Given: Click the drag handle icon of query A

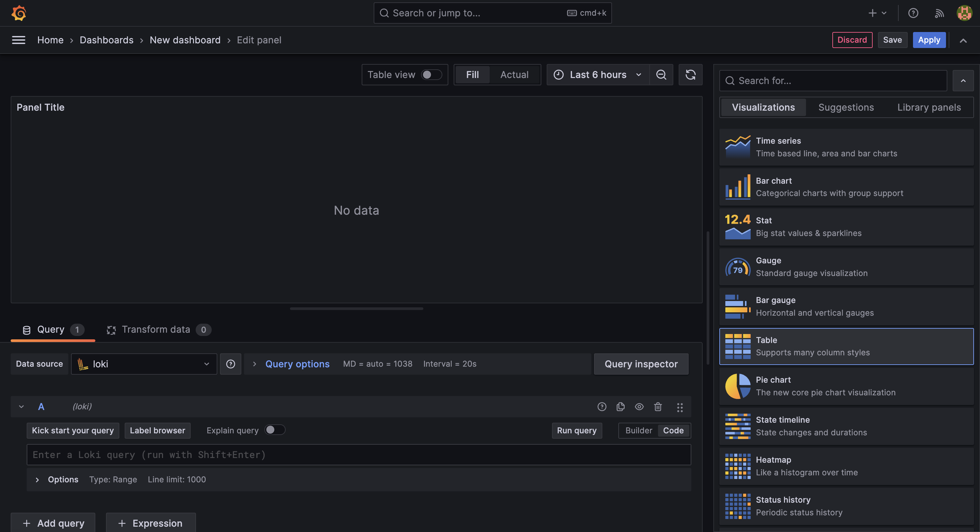Looking at the screenshot, I should [x=680, y=407].
